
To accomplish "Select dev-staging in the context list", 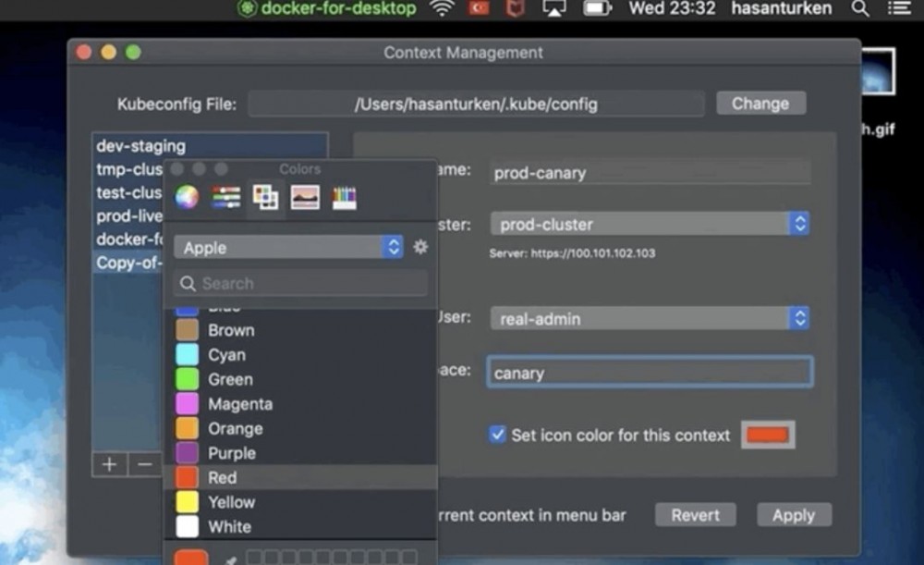I will 210,146.
